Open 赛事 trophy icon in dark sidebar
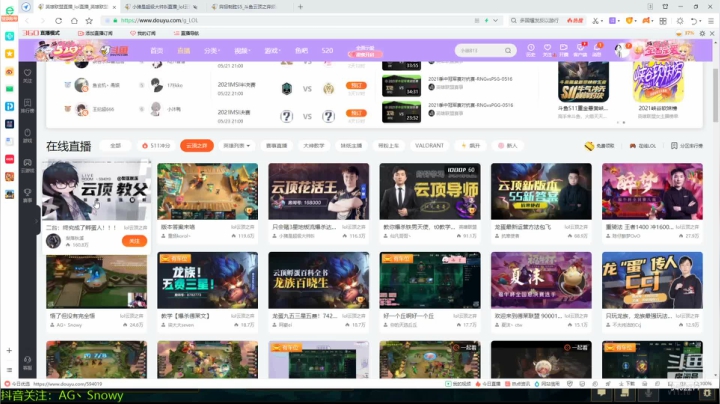Image resolution: width=720 pixels, height=404 pixels. point(28,195)
